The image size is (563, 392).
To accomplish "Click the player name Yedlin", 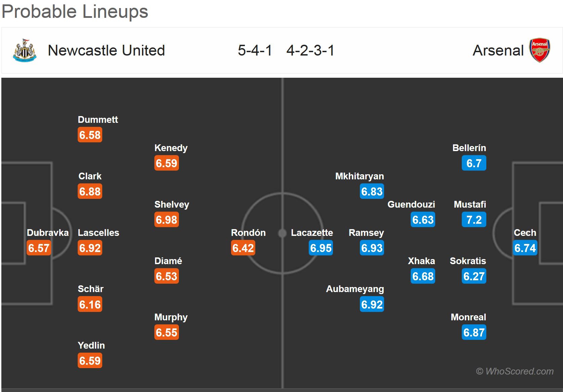I will click(91, 345).
